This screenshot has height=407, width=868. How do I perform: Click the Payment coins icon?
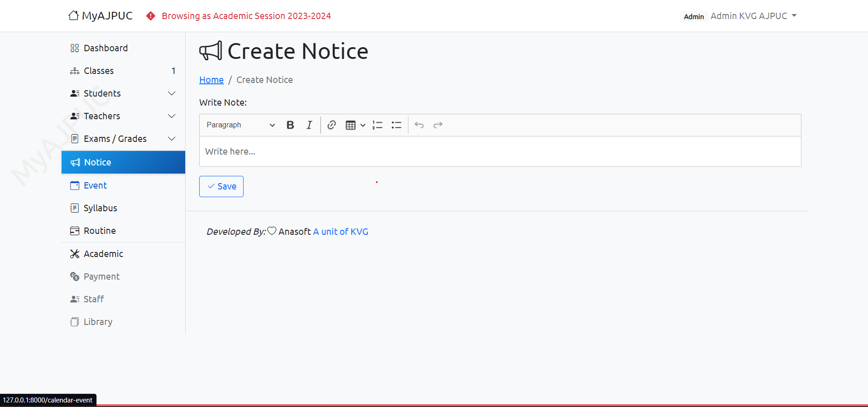(x=75, y=276)
